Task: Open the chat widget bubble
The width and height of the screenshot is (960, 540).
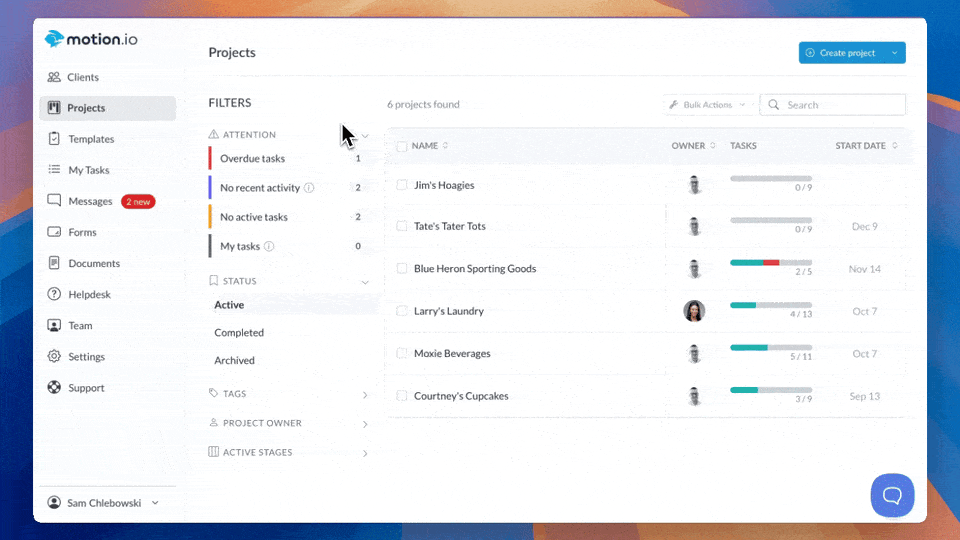Action: point(892,495)
